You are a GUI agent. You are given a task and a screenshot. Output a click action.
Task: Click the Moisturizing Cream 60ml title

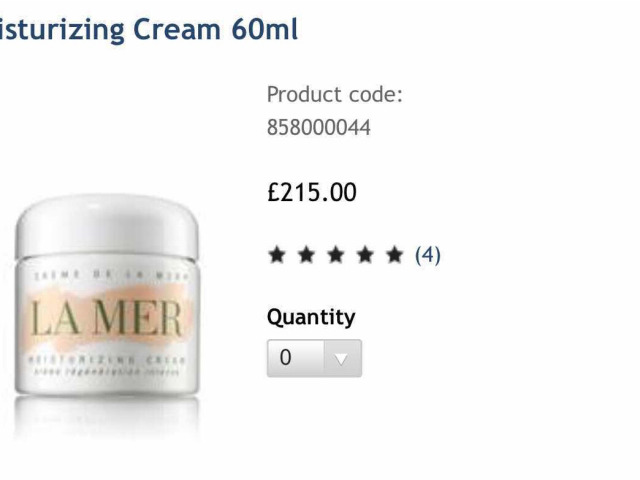point(149,29)
